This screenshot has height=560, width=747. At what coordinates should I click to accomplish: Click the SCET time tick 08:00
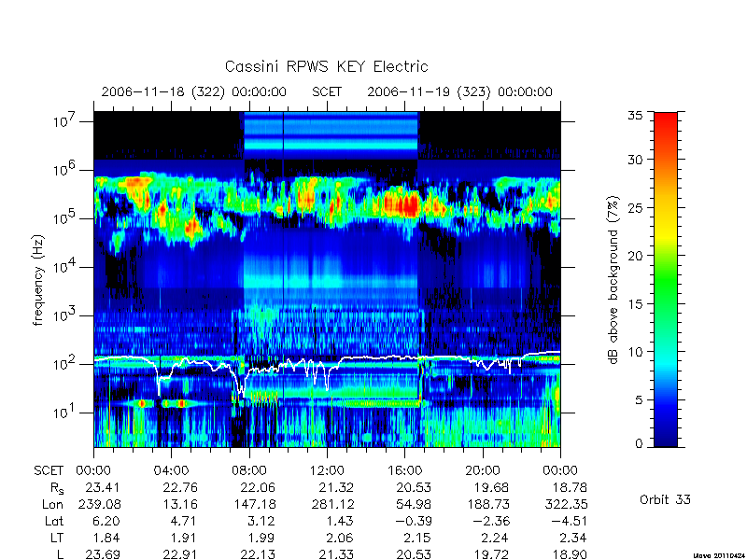click(x=249, y=470)
